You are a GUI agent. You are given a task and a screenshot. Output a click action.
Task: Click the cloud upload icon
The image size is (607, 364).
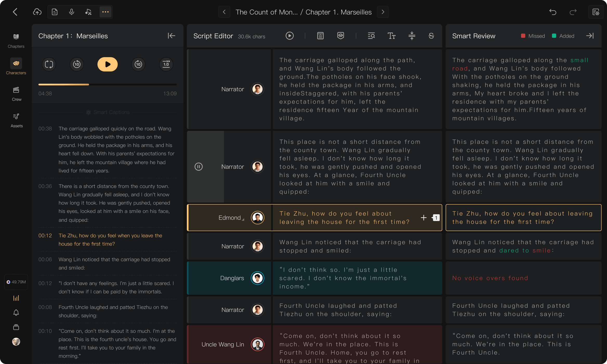(37, 12)
